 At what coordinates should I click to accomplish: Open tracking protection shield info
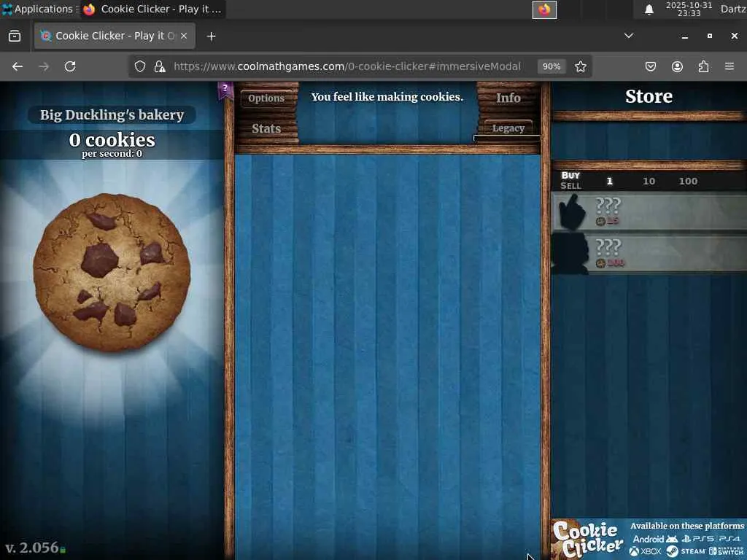(x=139, y=66)
